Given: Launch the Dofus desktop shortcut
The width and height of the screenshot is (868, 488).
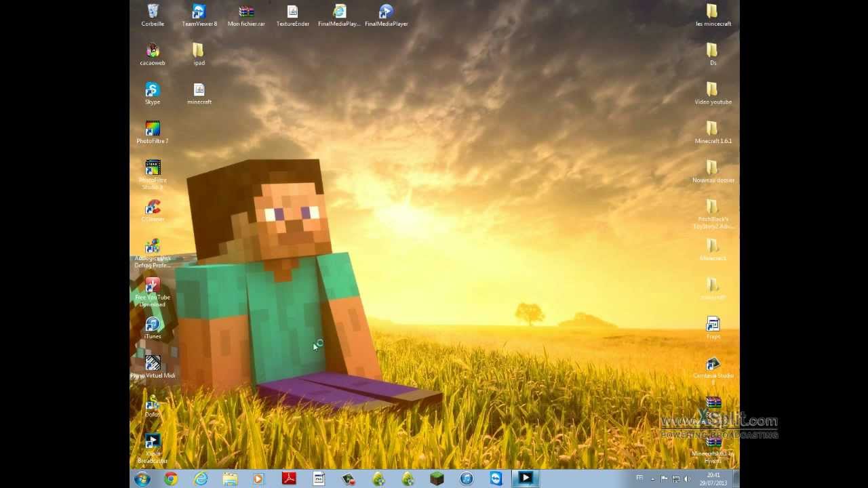Looking at the screenshot, I should coord(153,406).
